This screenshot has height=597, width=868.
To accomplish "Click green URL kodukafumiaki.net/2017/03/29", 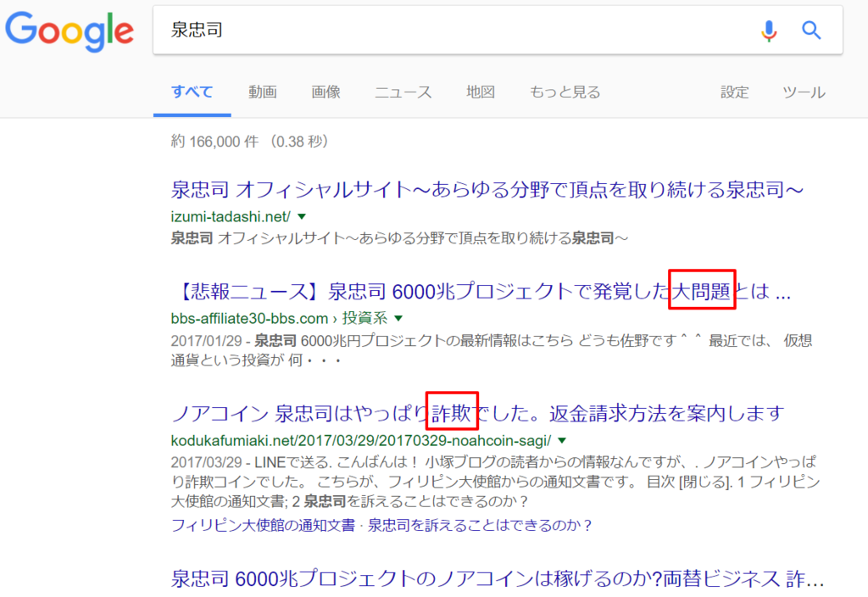I will click(361, 441).
